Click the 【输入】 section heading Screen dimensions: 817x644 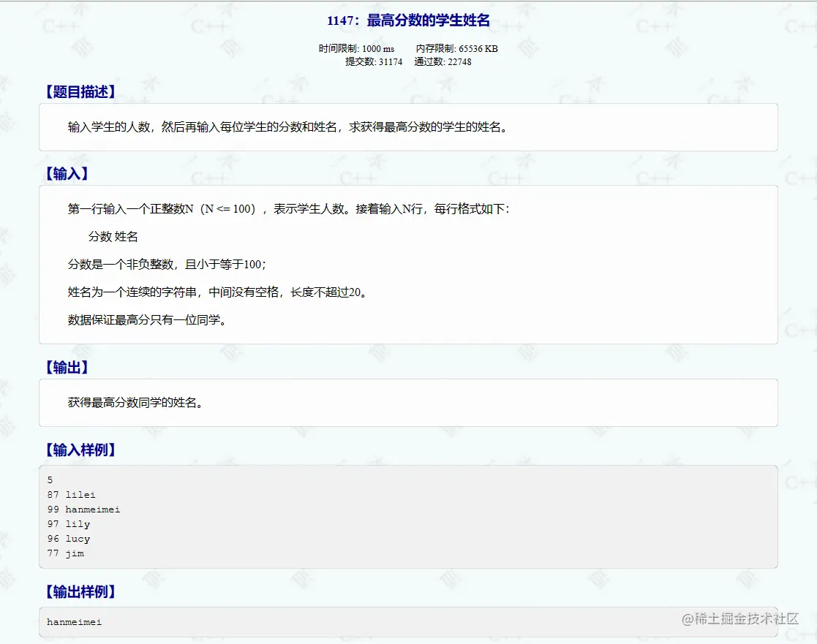click(67, 173)
